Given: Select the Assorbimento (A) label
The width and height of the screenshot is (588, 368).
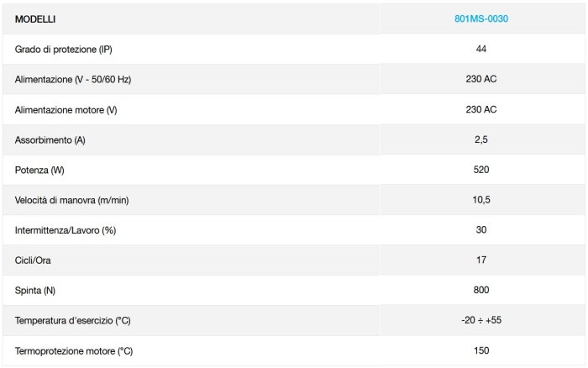Looking at the screenshot, I should [50, 140].
